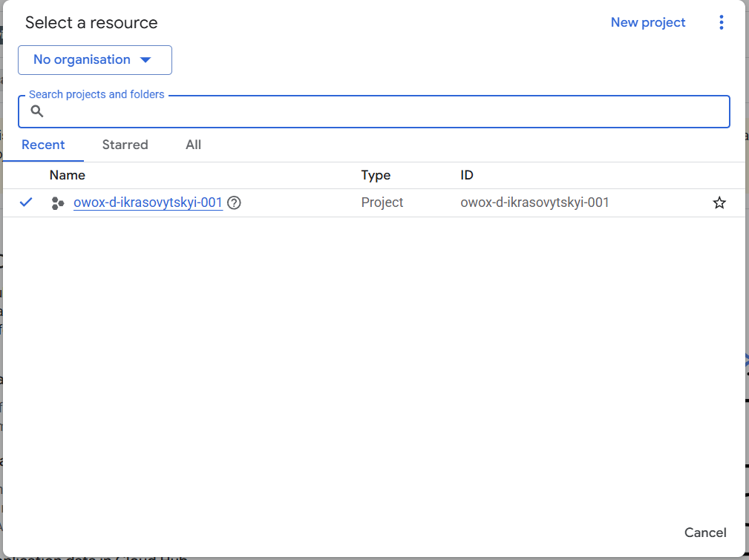Viewport: 749px width, 560px height.
Task: Click the New project button
Action: coord(648,22)
